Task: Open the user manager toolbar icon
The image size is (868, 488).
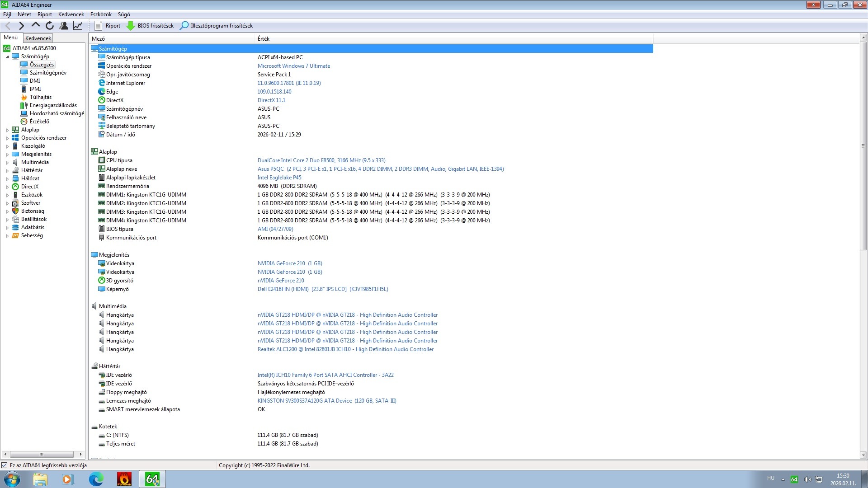Action: click(x=64, y=26)
